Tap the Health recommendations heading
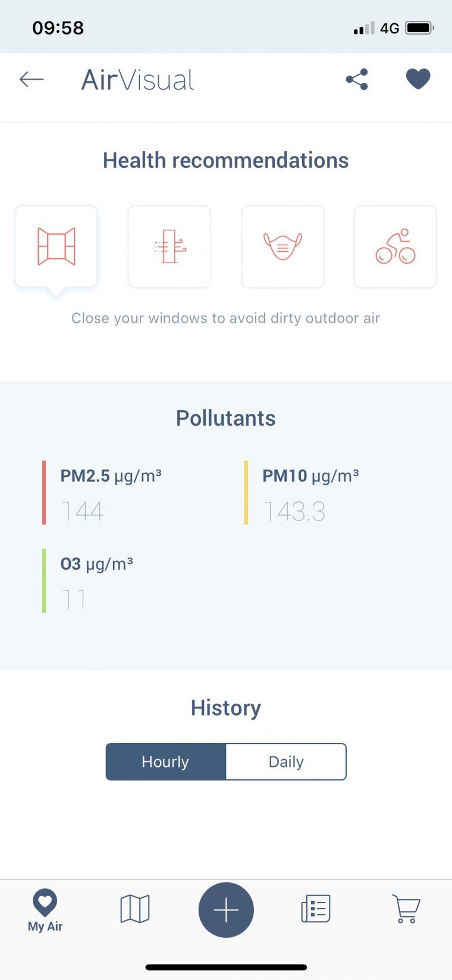This screenshot has height=980, width=452. [x=226, y=160]
